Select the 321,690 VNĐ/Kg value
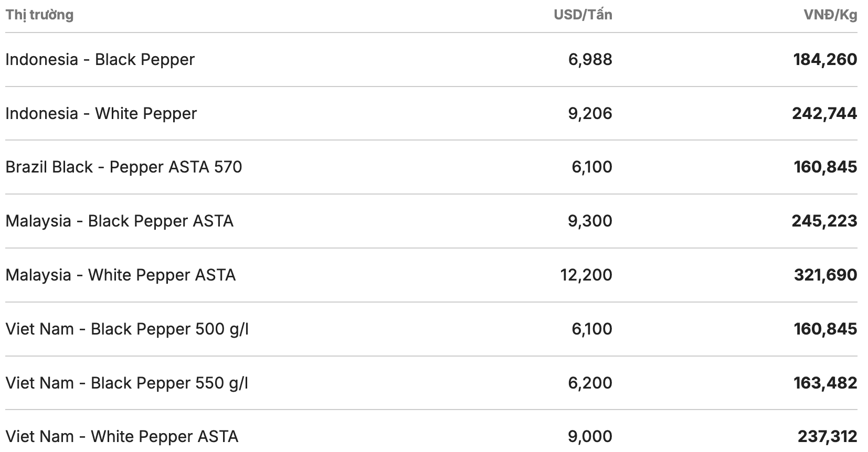Image resolution: width=868 pixels, height=452 pixels. coord(825,275)
